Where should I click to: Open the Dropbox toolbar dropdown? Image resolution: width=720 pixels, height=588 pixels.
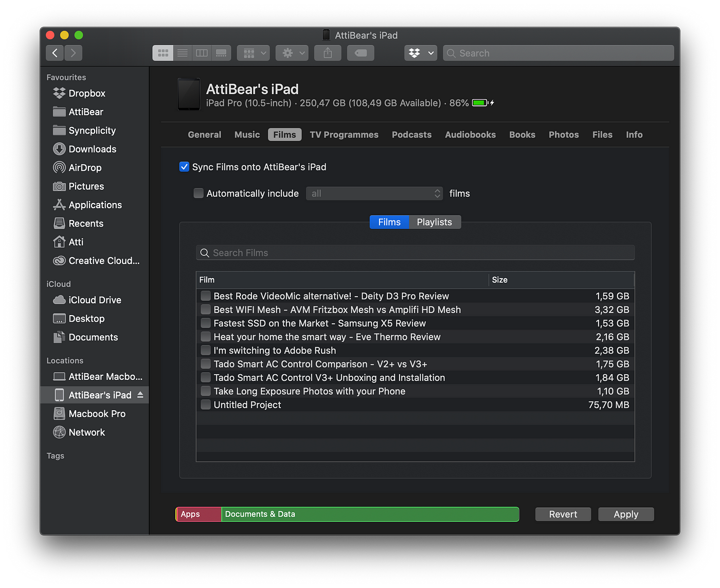[x=421, y=53]
